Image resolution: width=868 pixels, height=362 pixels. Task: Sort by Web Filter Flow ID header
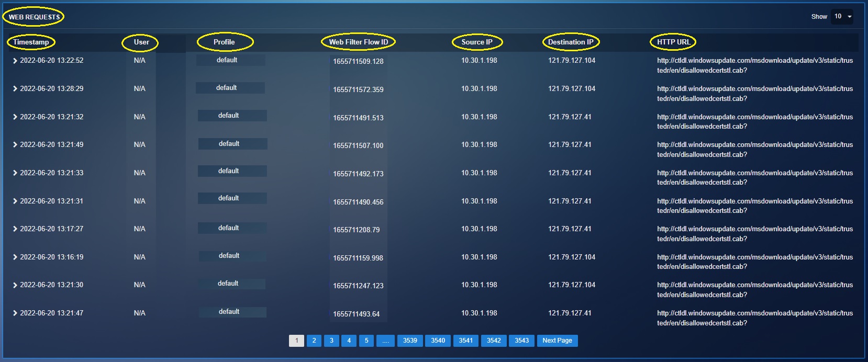pos(359,42)
